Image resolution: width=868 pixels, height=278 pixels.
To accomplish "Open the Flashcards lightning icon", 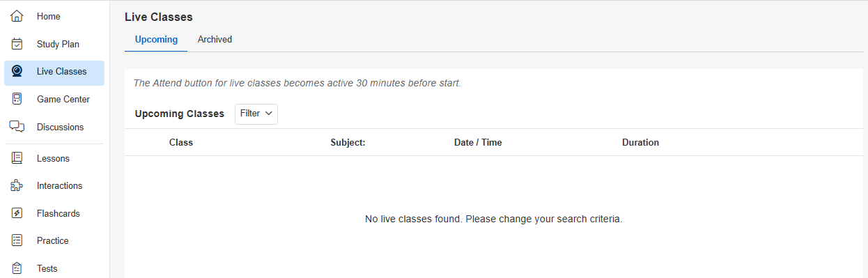I will [17, 213].
